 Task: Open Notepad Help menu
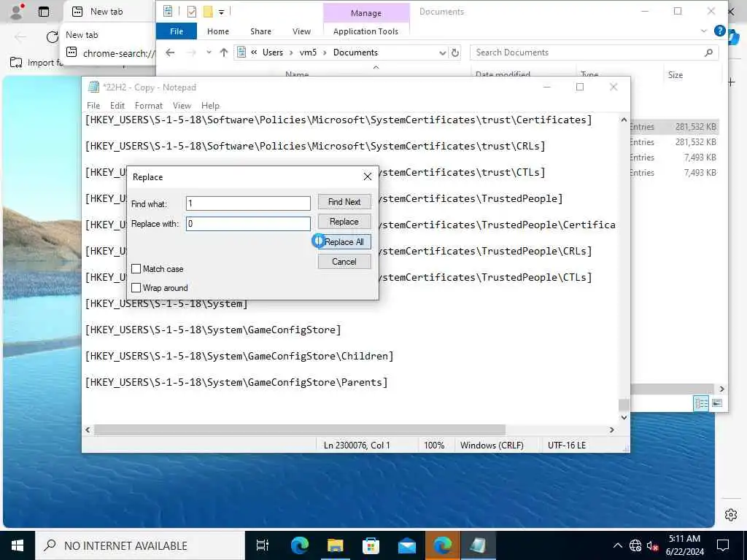[210, 106]
